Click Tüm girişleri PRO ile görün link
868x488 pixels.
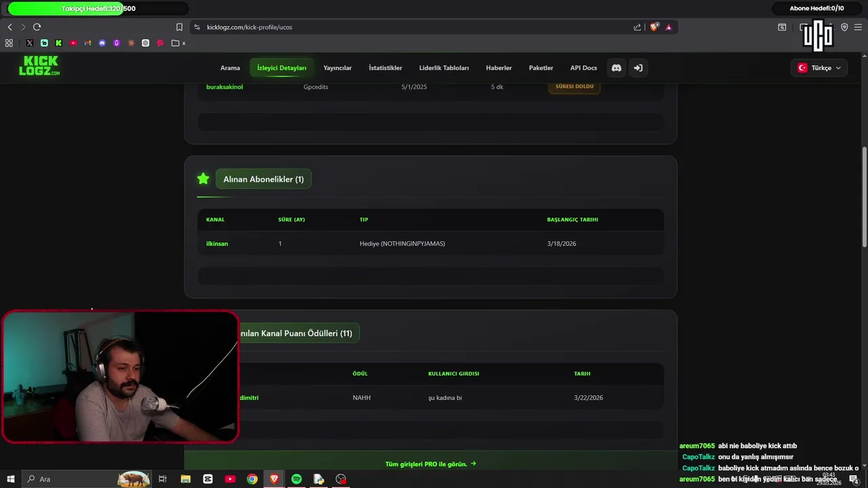431,464
